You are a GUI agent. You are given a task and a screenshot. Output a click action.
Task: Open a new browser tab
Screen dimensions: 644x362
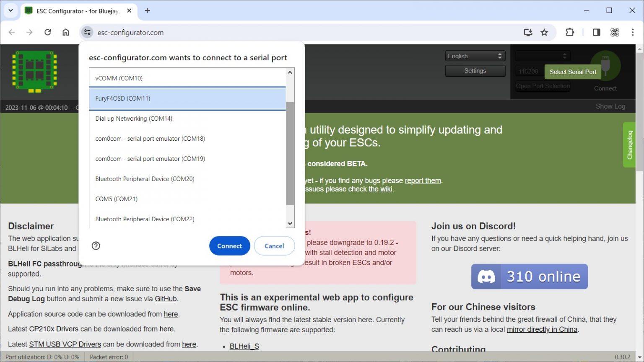(x=147, y=10)
